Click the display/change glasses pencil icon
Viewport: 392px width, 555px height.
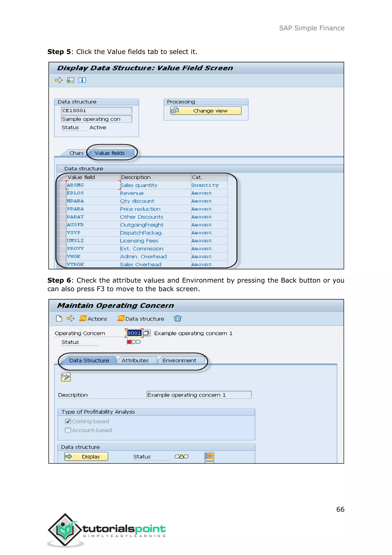click(x=66, y=377)
